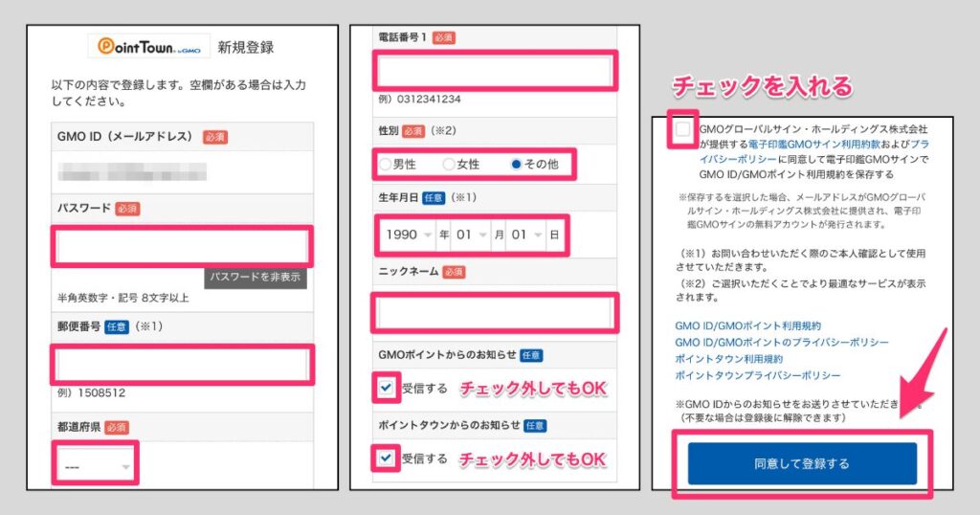
Task: Click 半角英数字・記号 8文字以上 hint text
Action: pyautogui.click(x=123, y=298)
